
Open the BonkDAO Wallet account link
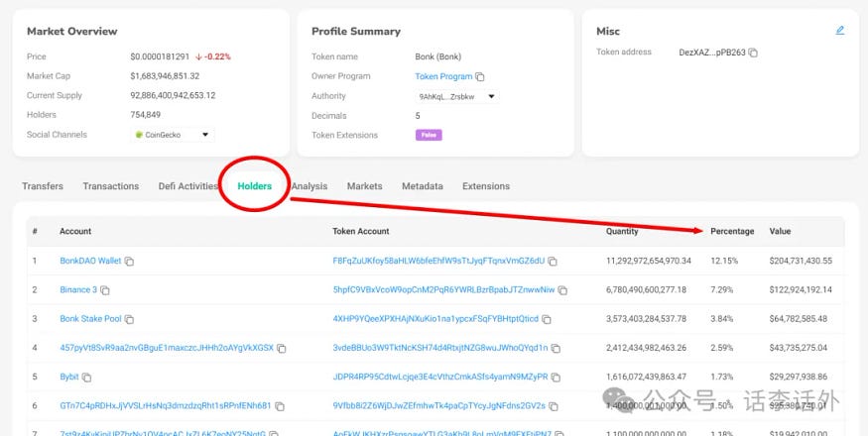90,261
